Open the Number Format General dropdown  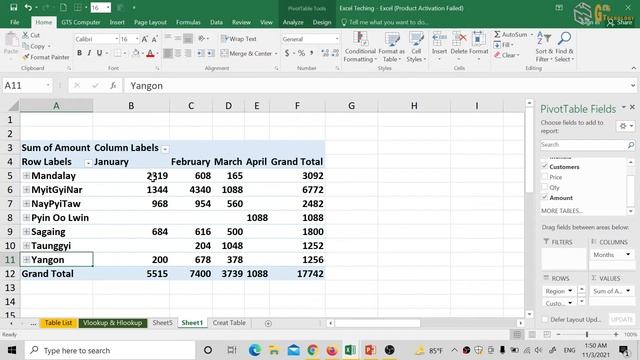[337, 39]
